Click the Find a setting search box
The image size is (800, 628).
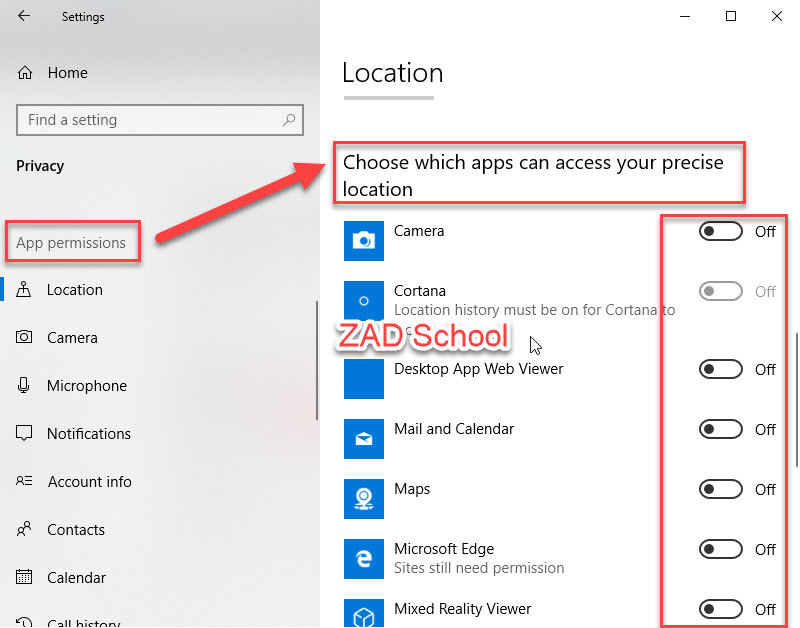(x=160, y=120)
